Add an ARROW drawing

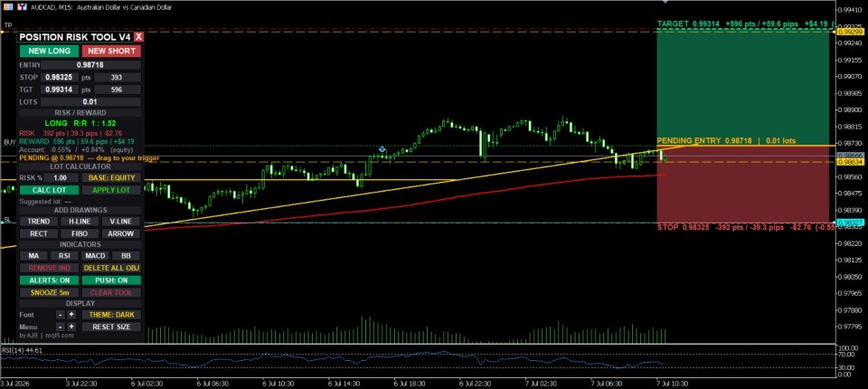[120, 233]
